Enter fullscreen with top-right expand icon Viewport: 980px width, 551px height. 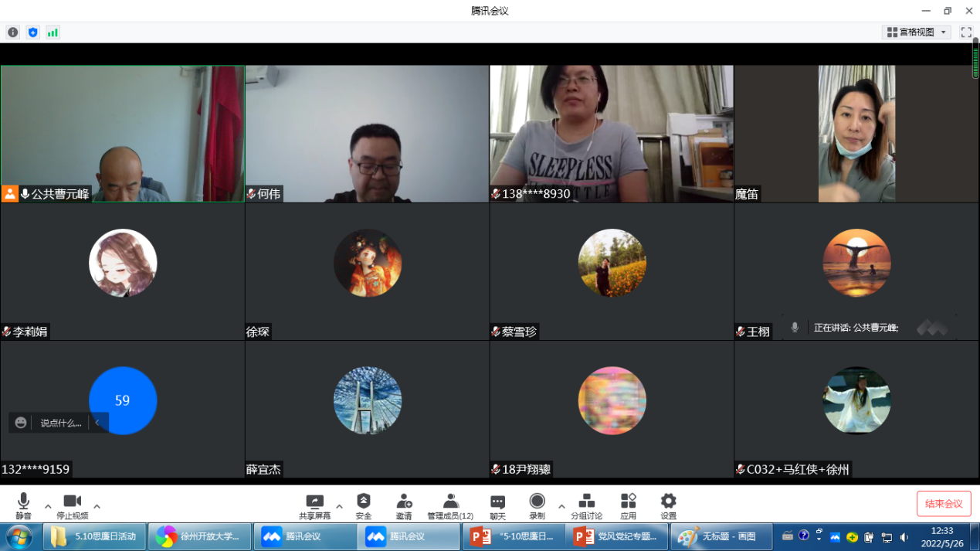(965, 32)
